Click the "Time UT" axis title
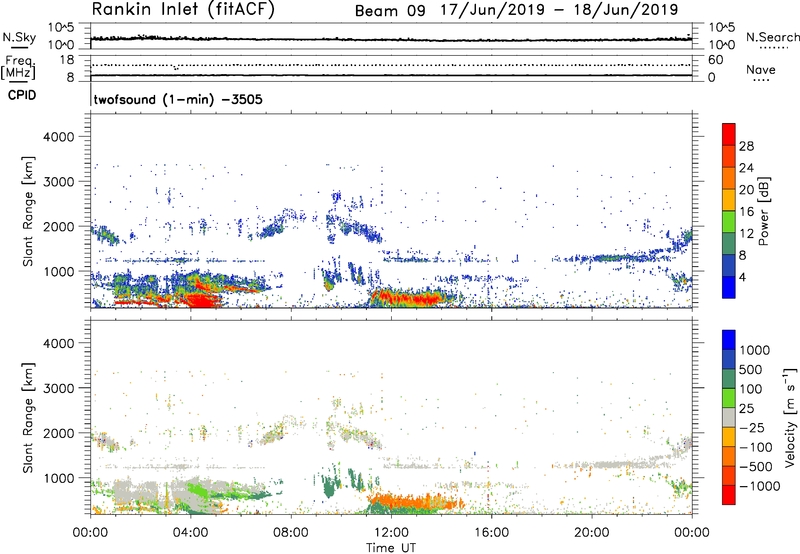The width and height of the screenshot is (800, 554). click(391, 547)
